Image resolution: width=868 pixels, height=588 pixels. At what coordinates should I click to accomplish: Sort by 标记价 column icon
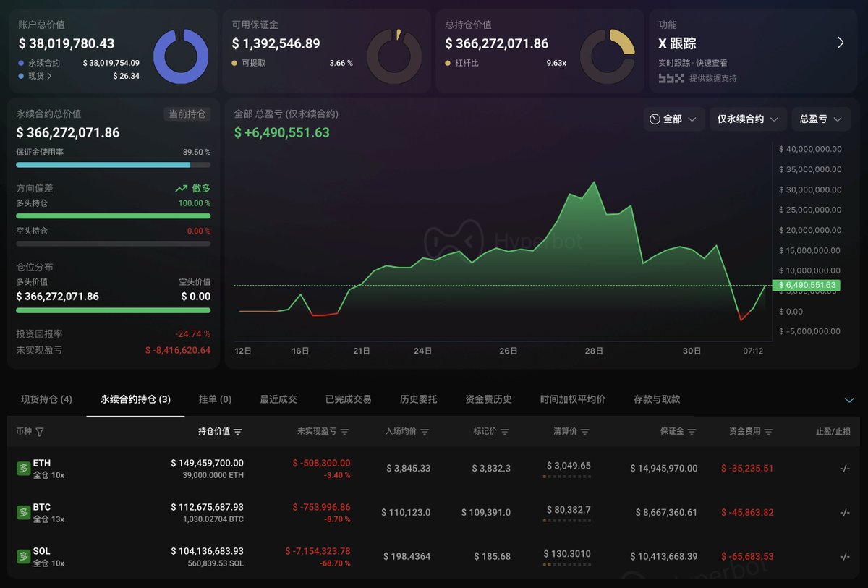(505, 432)
